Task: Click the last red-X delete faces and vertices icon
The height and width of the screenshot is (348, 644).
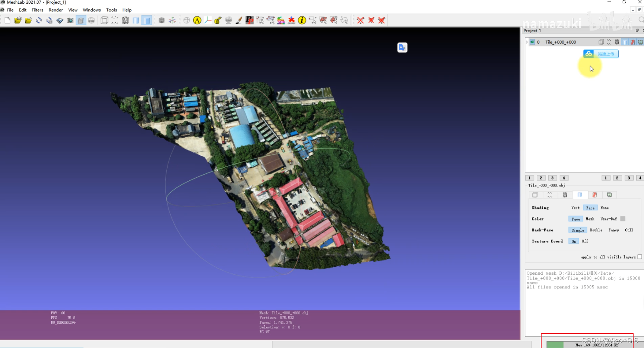Action: point(381,20)
